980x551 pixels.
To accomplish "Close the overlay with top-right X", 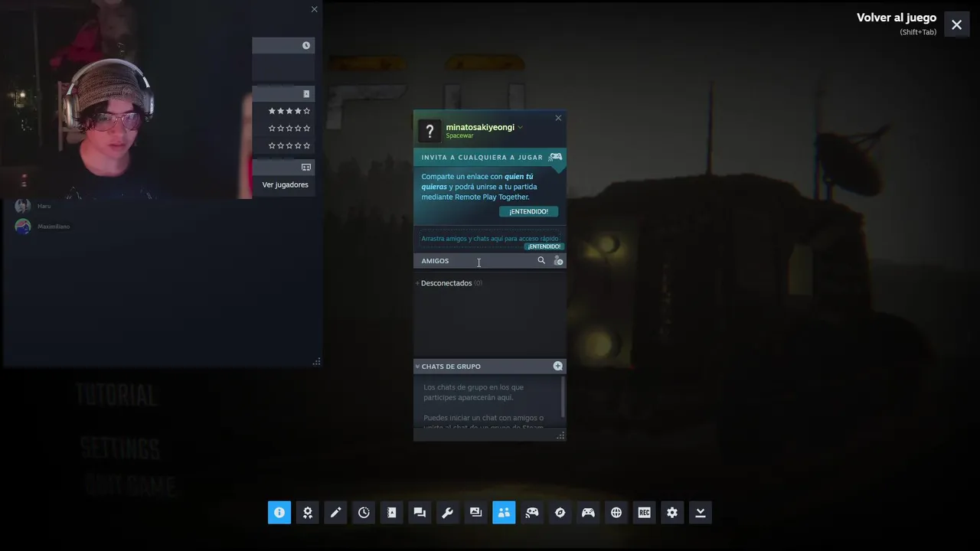I will point(957,24).
